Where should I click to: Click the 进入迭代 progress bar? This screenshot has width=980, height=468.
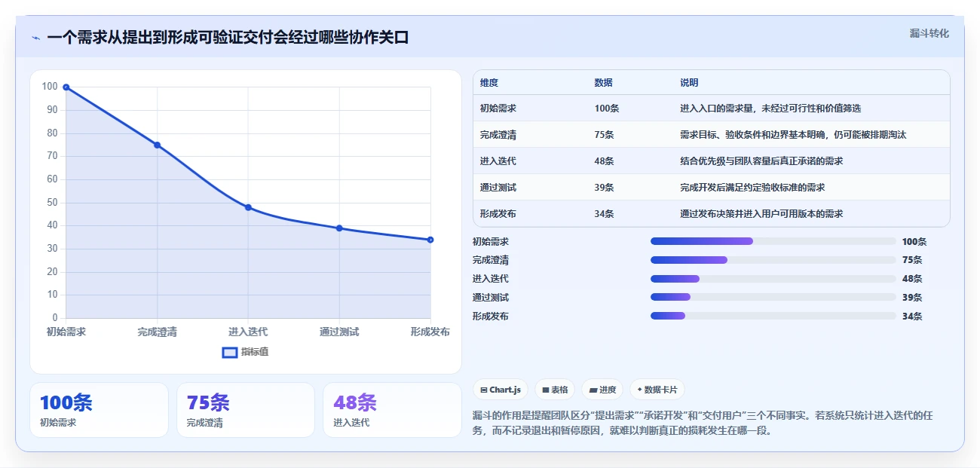point(773,279)
